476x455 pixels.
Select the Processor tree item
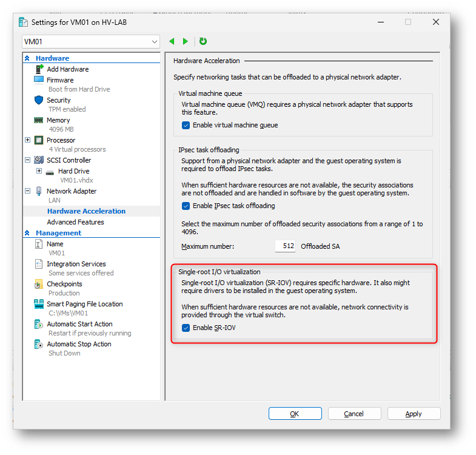pos(61,140)
